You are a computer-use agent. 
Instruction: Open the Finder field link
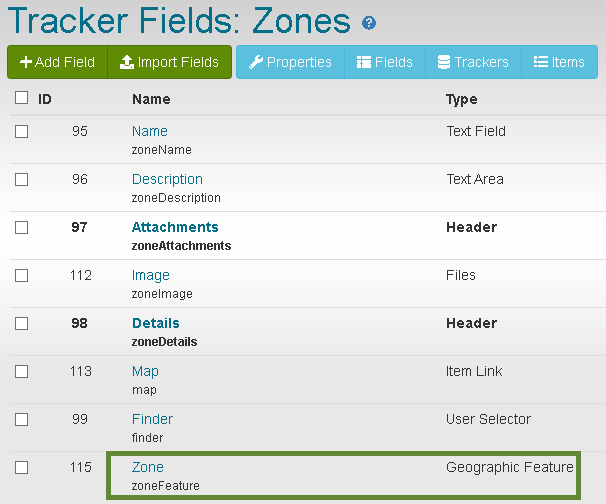[x=152, y=419]
